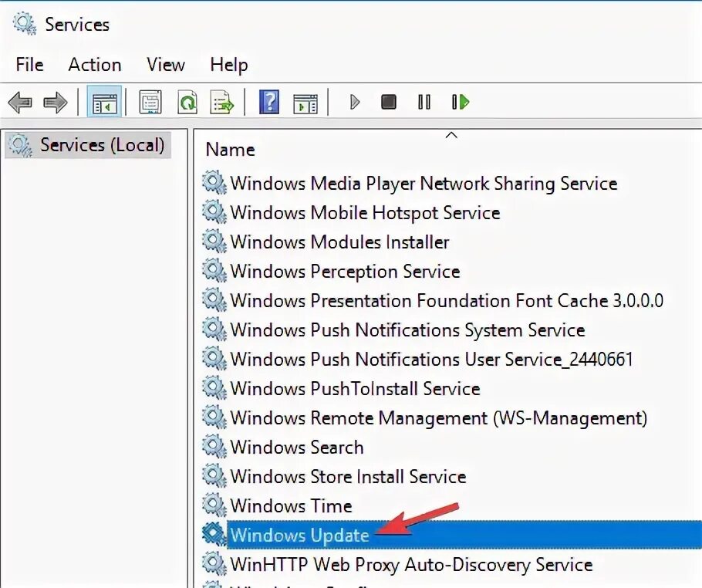Stop the service using the square icon
Image resolution: width=702 pixels, height=588 pixels.
(x=387, y=101)
